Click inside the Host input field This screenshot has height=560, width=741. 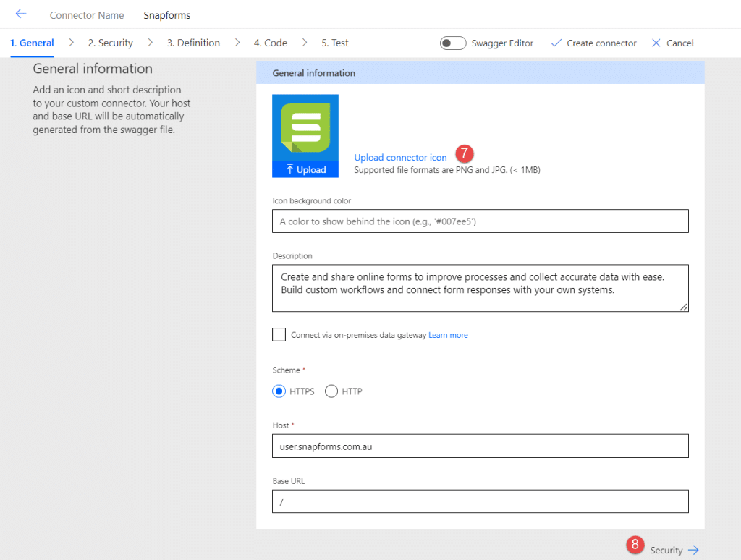tap(480, 446)
